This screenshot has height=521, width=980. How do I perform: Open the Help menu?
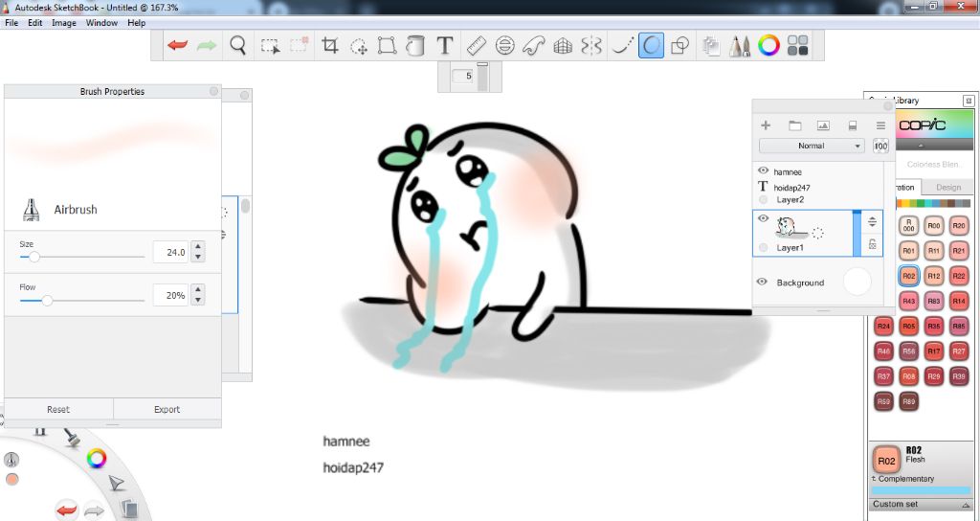click(x=136, y=23)
